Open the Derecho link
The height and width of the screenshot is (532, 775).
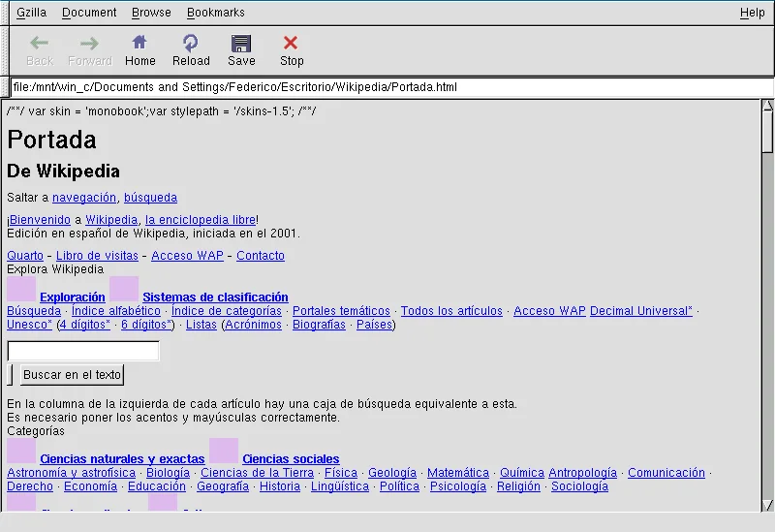pos(30,486)
